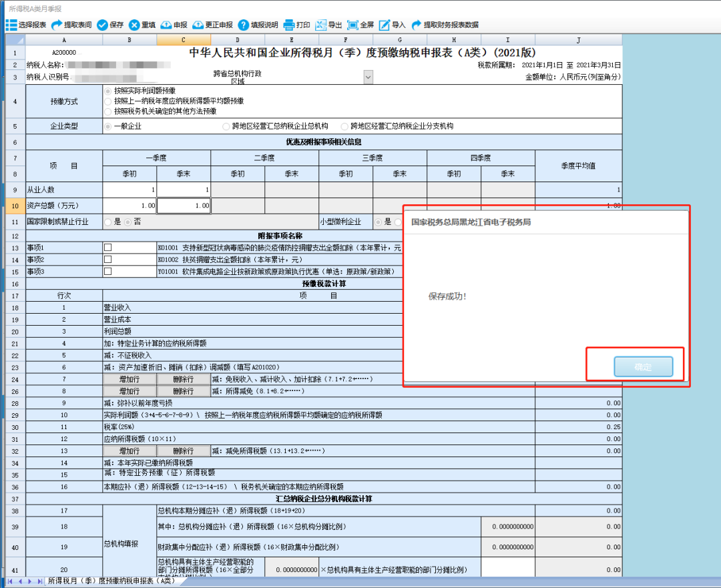
Task: Select 按照税务机关确定的其他方法预缴 option
Action: coord(107,111)
